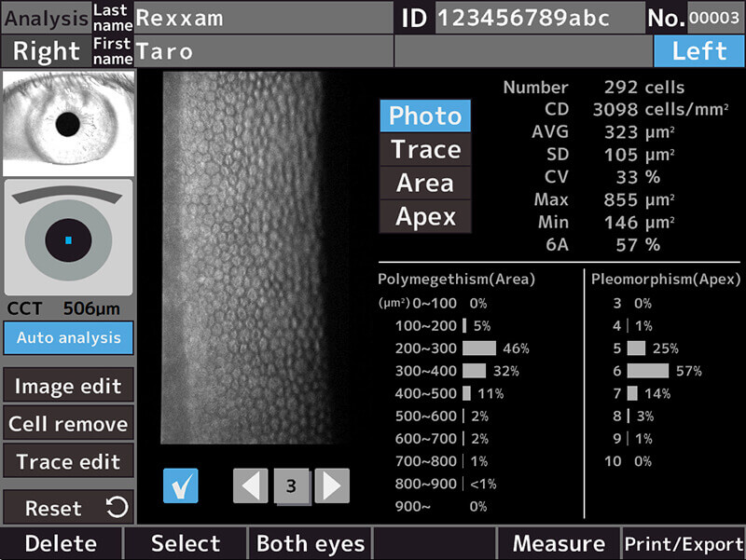Viewport: 746px width, 560px height.
Task: Click the cornea position diagram
Action: pos(68,237)
